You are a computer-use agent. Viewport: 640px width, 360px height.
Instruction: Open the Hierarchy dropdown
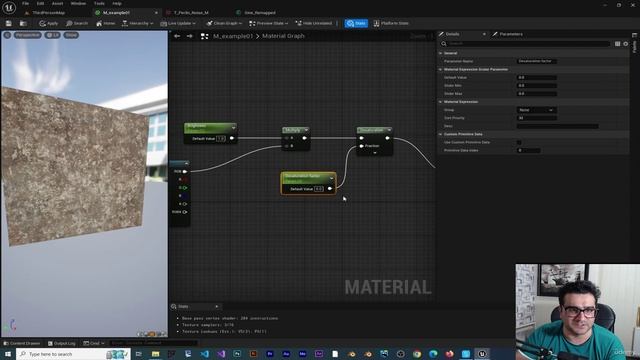pos(138,23)
